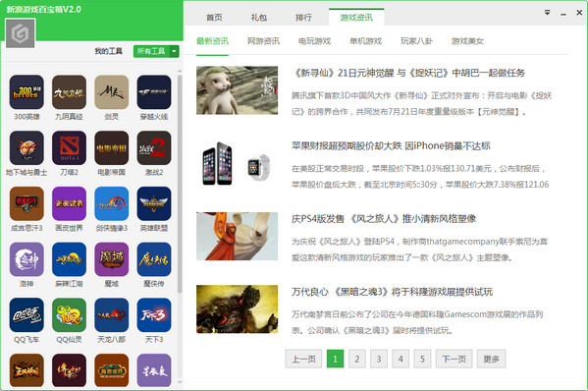Go to the previous page with 上一页
Image resolution: width=588 pixels, height=391 pixels.
[x=303, y=360]
